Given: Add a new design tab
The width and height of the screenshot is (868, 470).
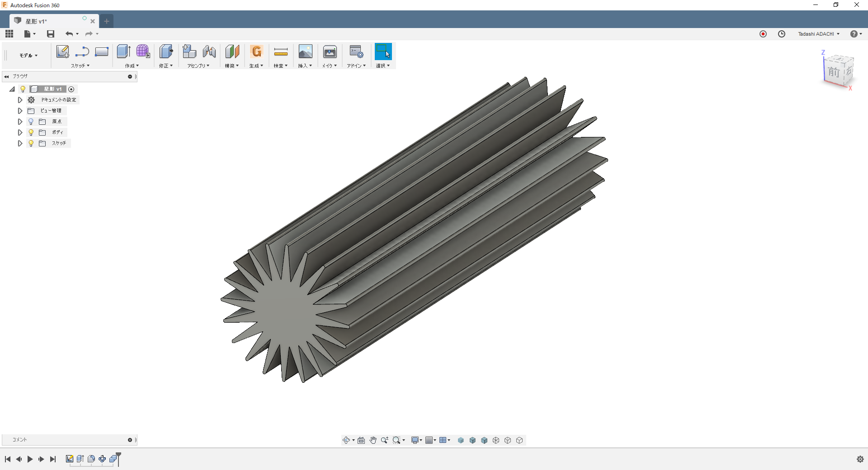Looking at the screenshot, I should 107,21.
